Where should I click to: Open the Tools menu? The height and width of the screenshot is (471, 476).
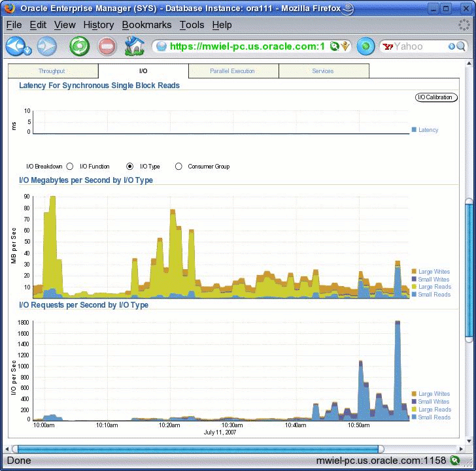(x=192, y=25)
